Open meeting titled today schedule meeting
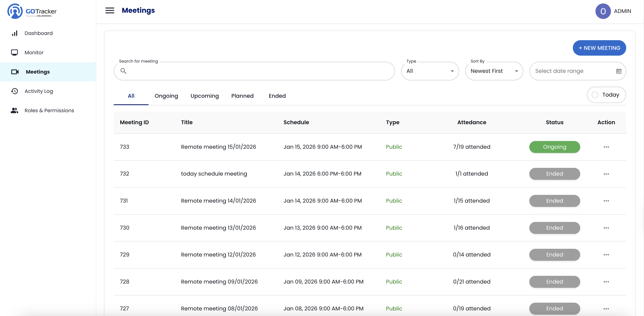The image size is (644, 316). pos(214,174)
